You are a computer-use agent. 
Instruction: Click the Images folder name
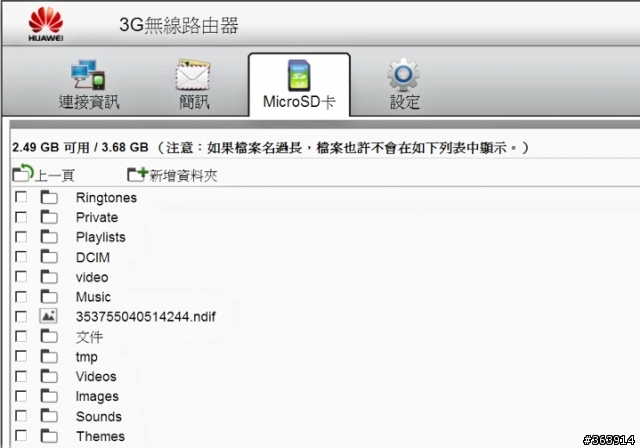coord(97,397)
